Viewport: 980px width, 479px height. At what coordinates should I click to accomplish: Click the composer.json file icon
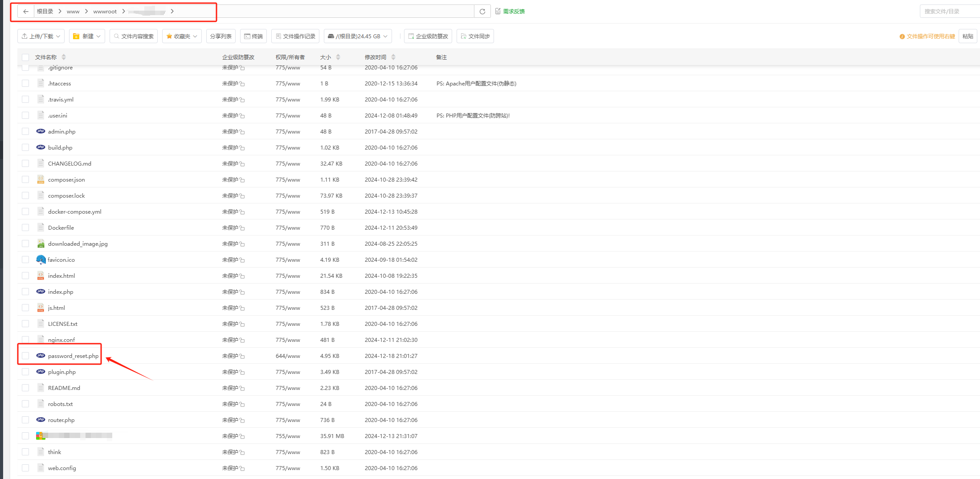click(x=41, y=179)
